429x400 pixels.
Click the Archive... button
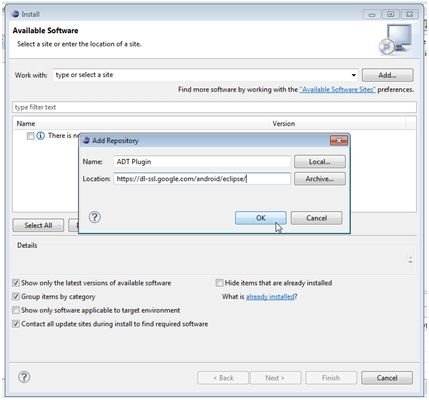point(320,179)
